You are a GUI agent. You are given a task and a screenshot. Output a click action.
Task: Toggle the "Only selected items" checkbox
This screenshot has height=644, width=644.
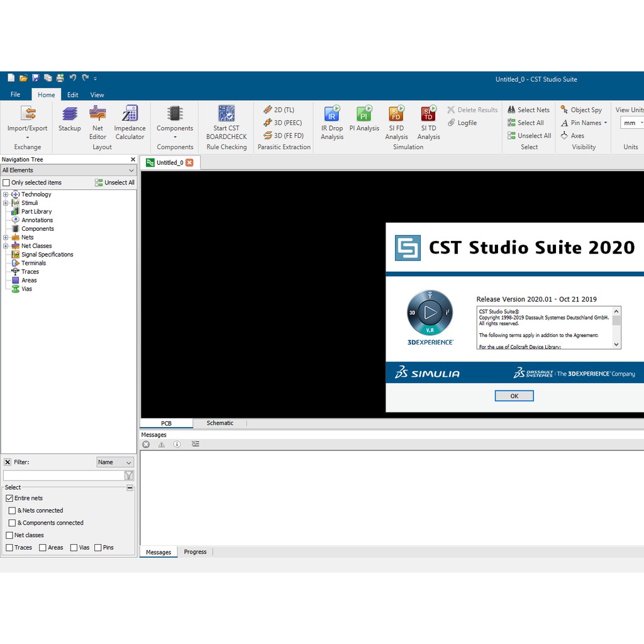coord(6,182)
